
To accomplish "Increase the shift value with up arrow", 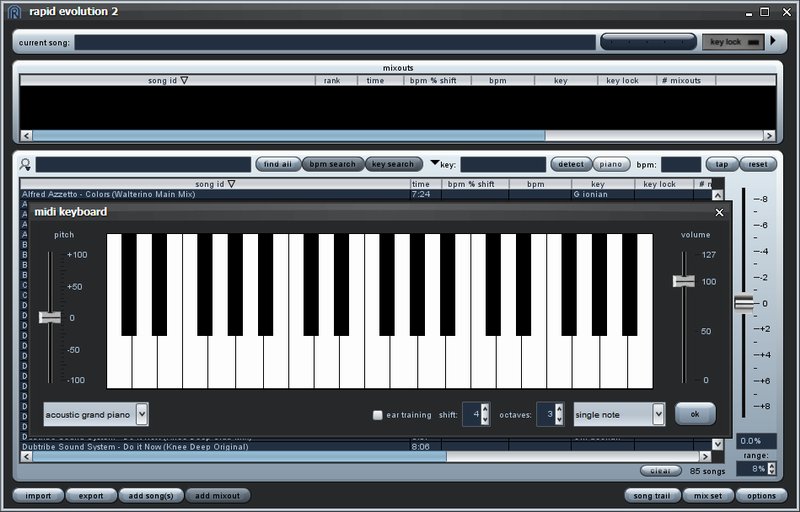I will coord(485,408).
